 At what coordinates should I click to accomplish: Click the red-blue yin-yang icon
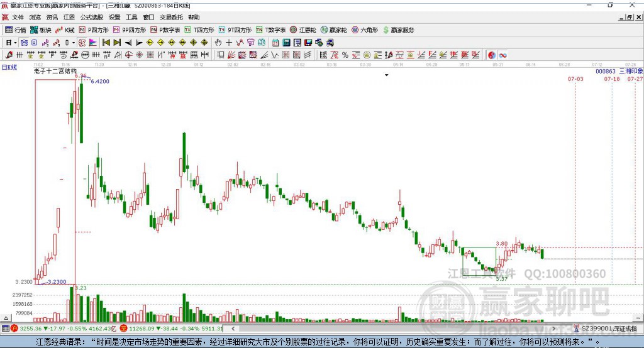pos(492,55)
